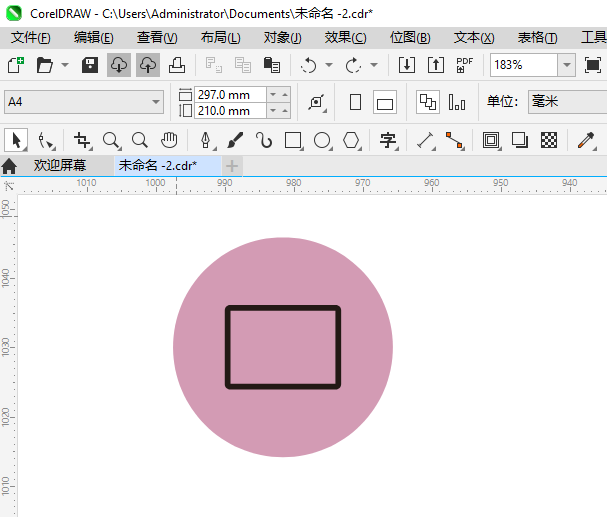Click the Redo arrow
The height and width of the screenshot is (517, 607).
[x=353, y=65]
